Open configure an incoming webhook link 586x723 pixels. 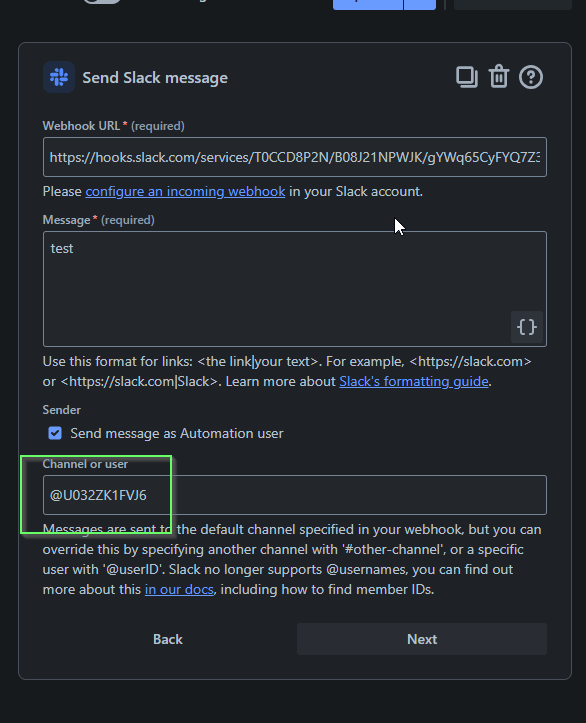coord(185,191)
